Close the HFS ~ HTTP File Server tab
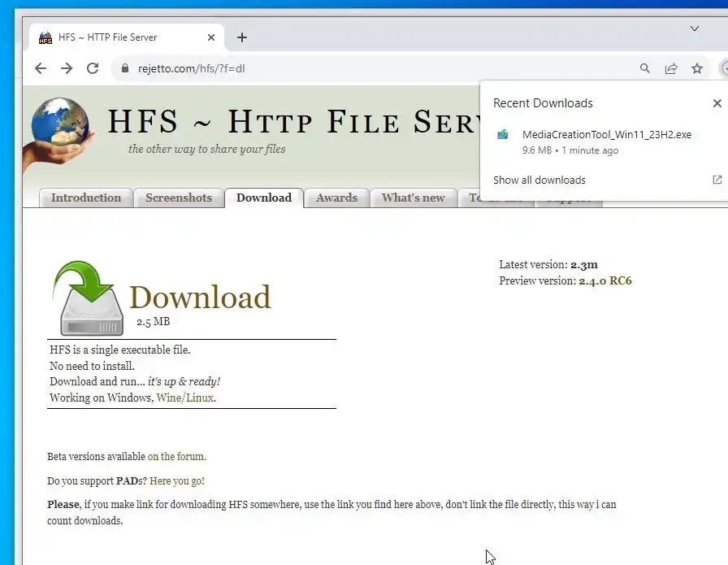Screen dimensions: 728x565 coord(210,37)
